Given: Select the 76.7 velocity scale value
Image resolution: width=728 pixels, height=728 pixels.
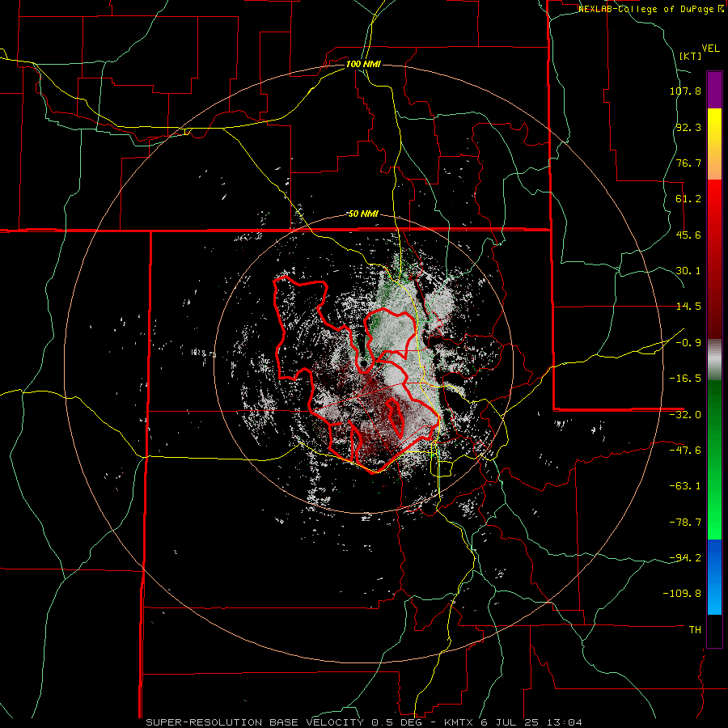Looking at the screenshot, I should point(688,163).
